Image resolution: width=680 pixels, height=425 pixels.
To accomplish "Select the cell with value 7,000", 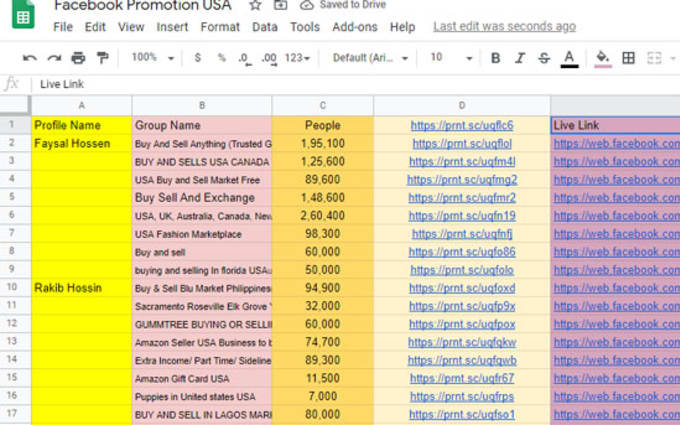I will (x=323, y=396).
